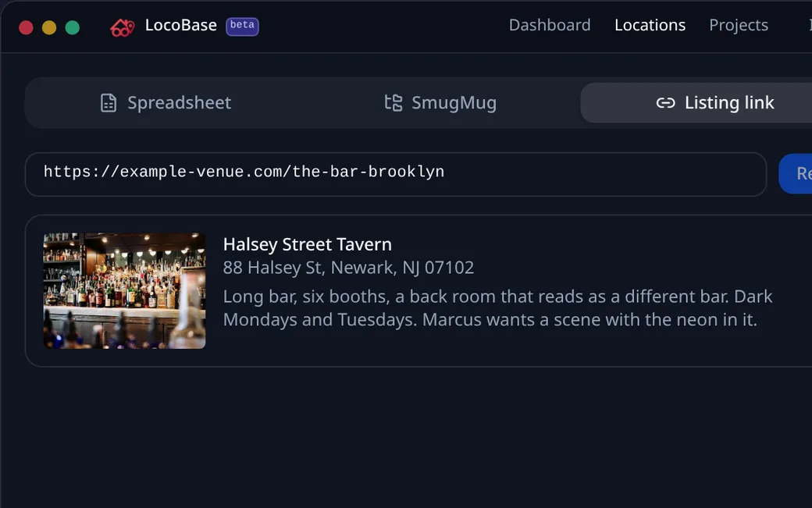Click the Halsey Street Tavern title
Screen dimensions: 812x508
[307, 244]
